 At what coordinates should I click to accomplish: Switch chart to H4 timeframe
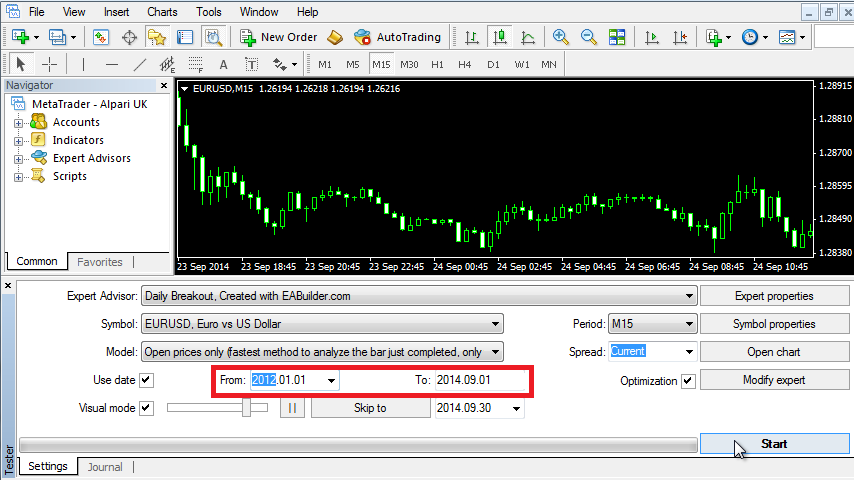click(465, 64)
